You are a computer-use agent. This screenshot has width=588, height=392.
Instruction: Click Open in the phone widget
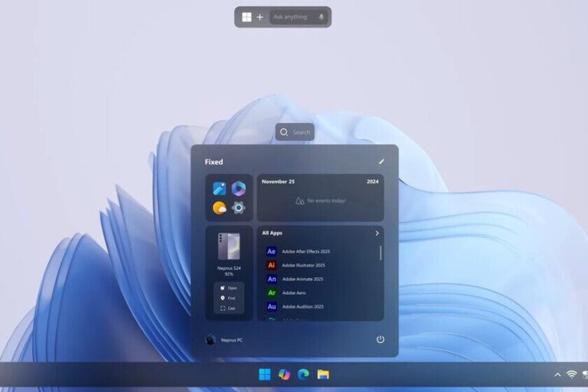click(229, 288)
